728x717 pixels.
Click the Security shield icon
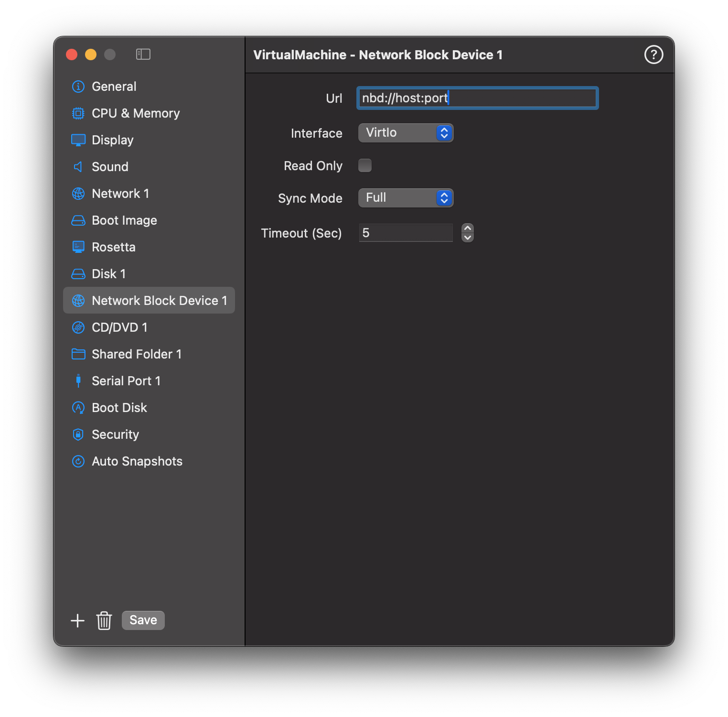click(x=78, y=435)
